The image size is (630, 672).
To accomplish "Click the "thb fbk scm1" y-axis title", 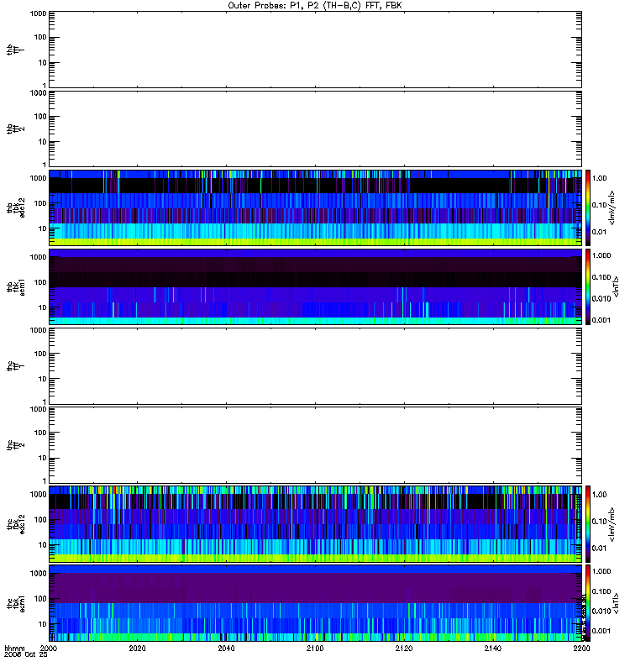I will coord(16,286).
